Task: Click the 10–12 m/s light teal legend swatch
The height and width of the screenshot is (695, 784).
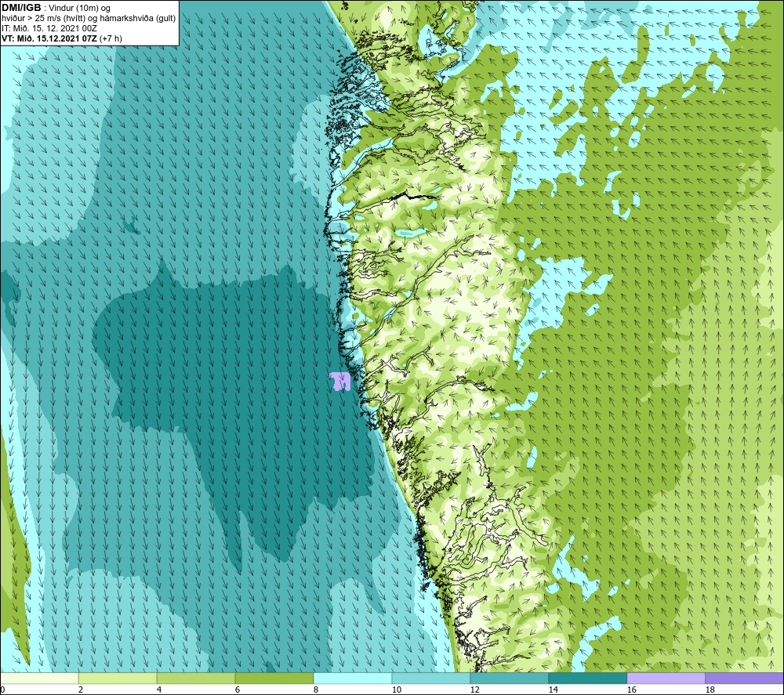Action: point(431,679)
